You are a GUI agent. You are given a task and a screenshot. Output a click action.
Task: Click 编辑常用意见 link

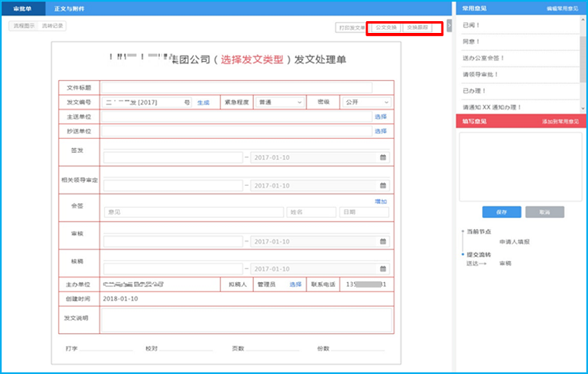click(x=562, y=8)
